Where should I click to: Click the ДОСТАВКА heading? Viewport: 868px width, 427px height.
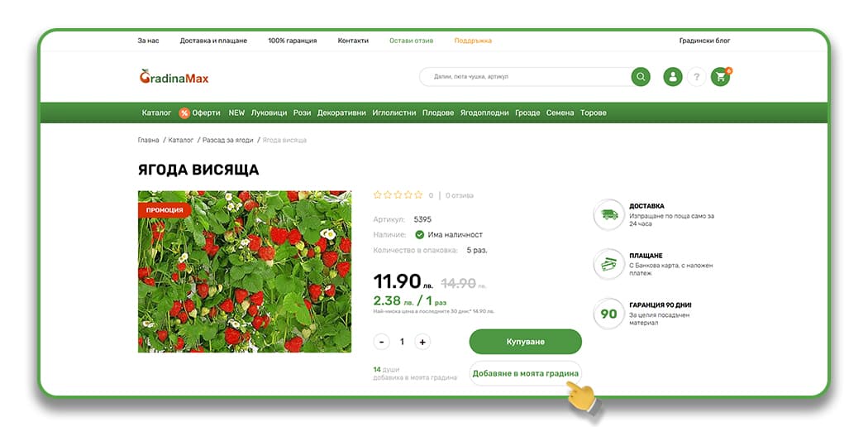pyautogui.click(x=646, y=206)
